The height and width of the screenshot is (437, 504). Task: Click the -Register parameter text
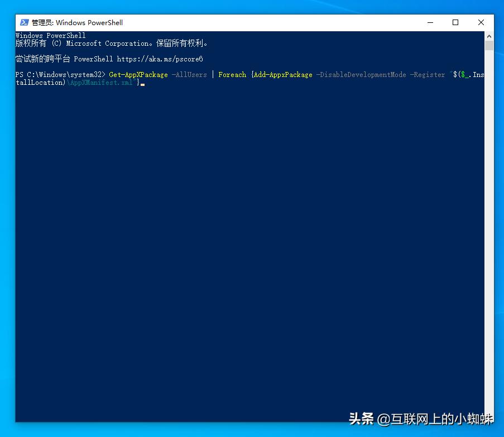click(428, 74)
